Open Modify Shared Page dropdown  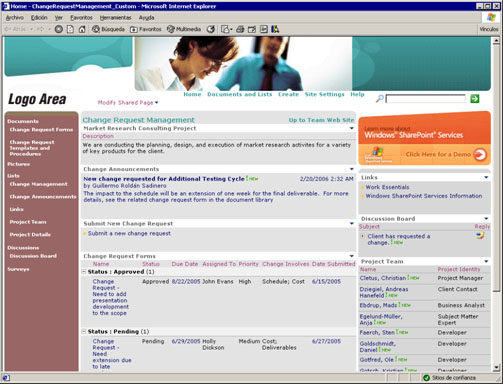coord(128,103)
